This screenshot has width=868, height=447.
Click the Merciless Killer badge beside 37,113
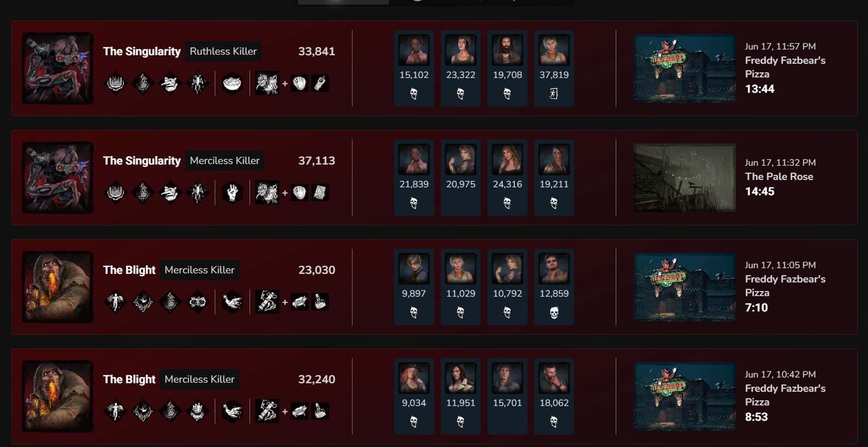click(224, 161)
